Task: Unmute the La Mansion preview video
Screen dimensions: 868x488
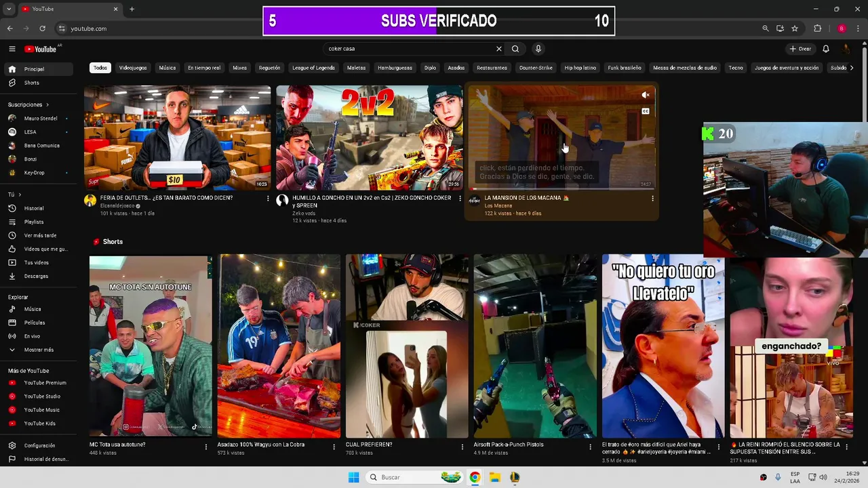Action: point(646,95)
